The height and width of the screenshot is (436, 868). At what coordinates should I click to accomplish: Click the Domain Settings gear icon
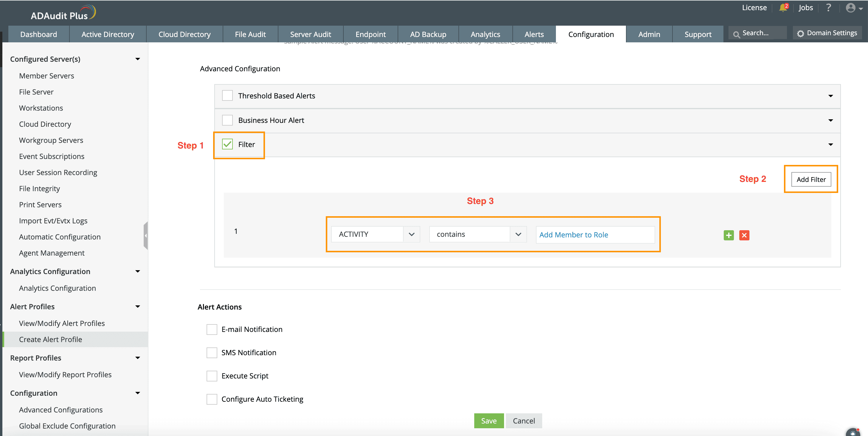click(800, 33)
